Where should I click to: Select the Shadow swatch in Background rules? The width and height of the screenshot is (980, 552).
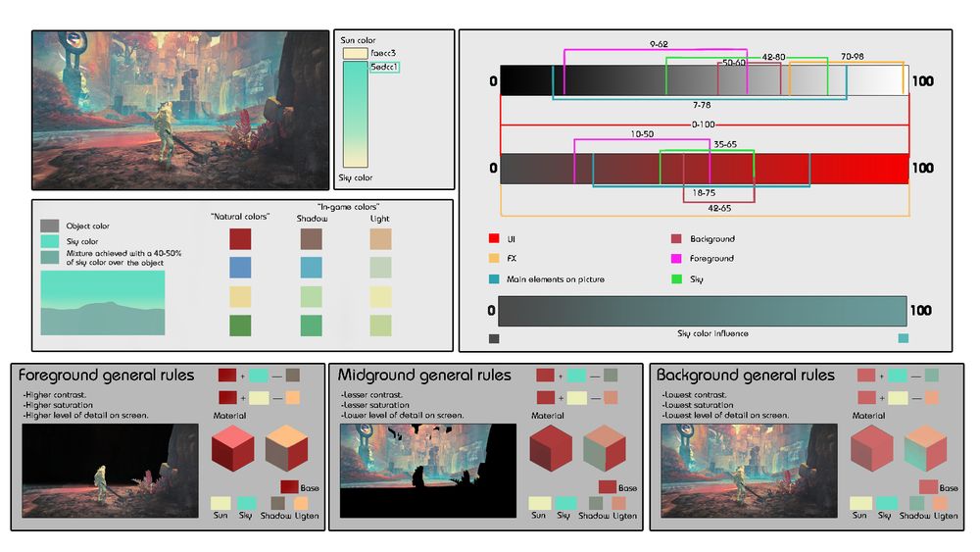[x=917, y=503]
